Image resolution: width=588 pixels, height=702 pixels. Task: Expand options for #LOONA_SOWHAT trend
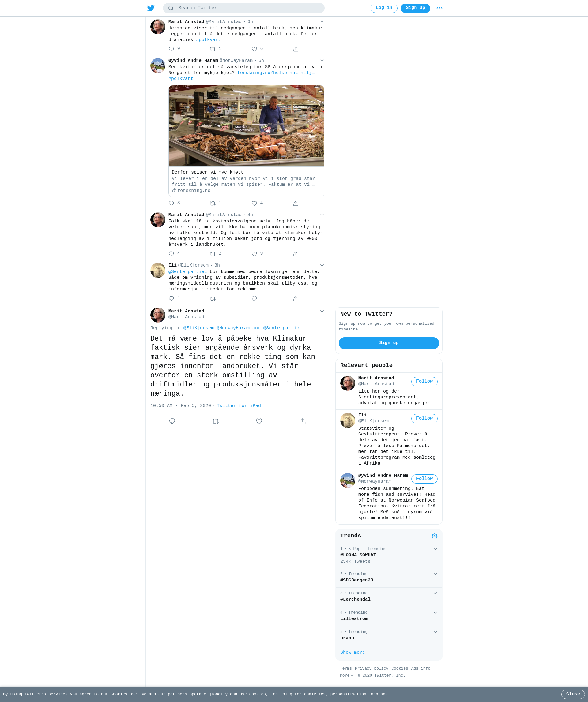(435, 549)
